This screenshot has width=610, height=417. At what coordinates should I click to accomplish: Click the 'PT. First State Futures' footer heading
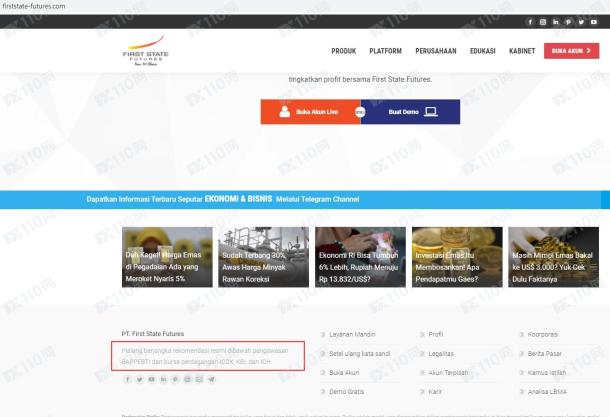click(152, 334)
